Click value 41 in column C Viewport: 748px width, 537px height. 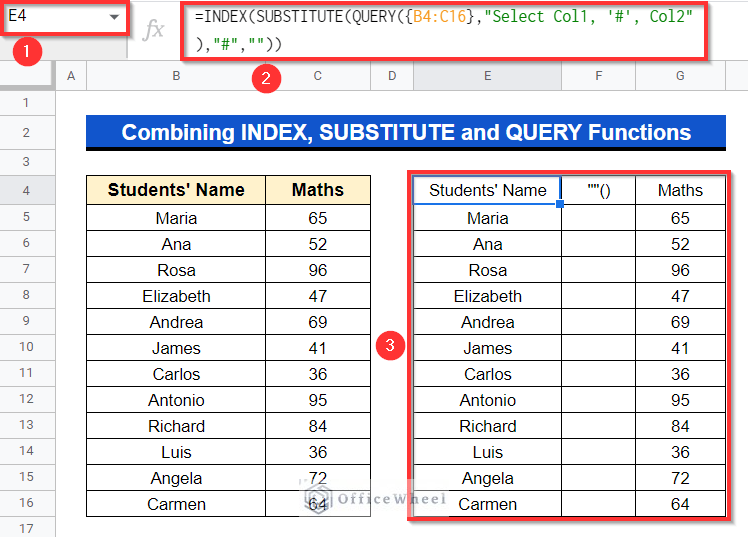coord(318,348)
